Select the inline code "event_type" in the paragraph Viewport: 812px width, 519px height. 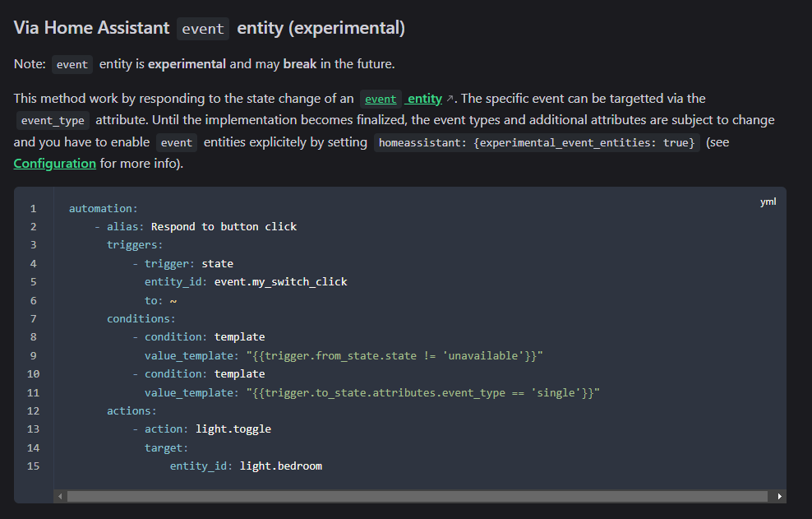tap(53, 120)
